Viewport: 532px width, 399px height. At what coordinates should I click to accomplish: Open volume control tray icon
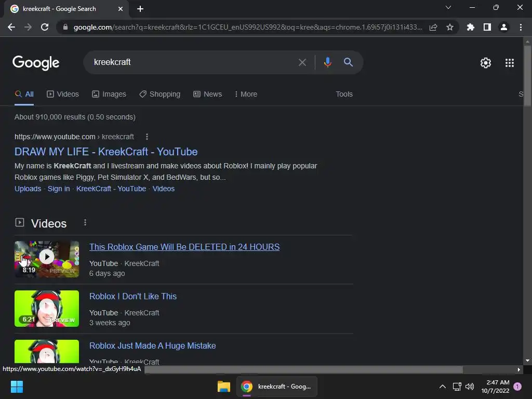(470, 387)
